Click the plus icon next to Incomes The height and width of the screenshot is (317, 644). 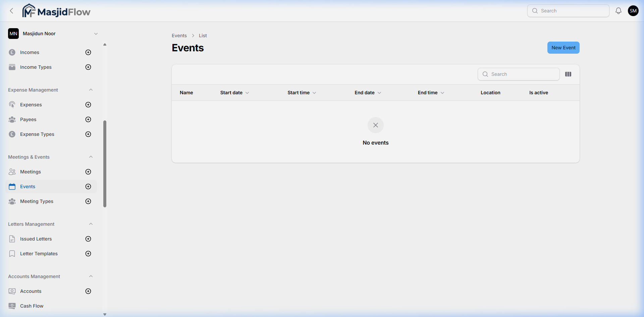[x=88, y=52]
